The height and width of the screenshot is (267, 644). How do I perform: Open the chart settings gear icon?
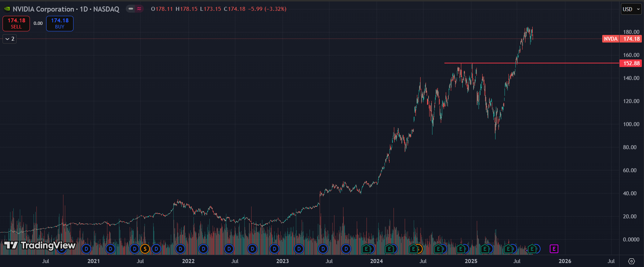pos(631,261)
